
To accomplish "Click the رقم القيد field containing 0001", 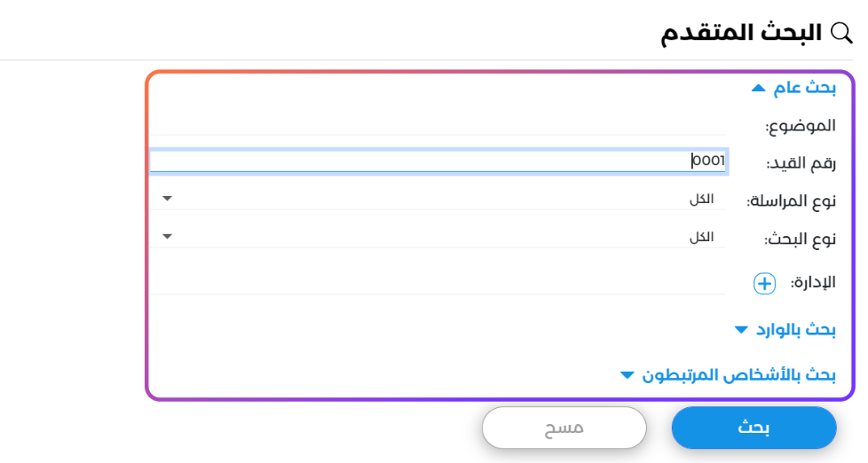I will coord(439,161).
